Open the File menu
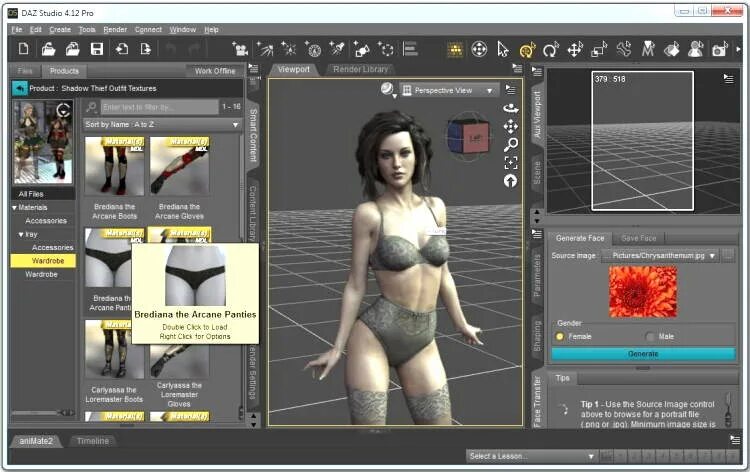The width and height of the screenshot is (750, 472). point(17,30)
